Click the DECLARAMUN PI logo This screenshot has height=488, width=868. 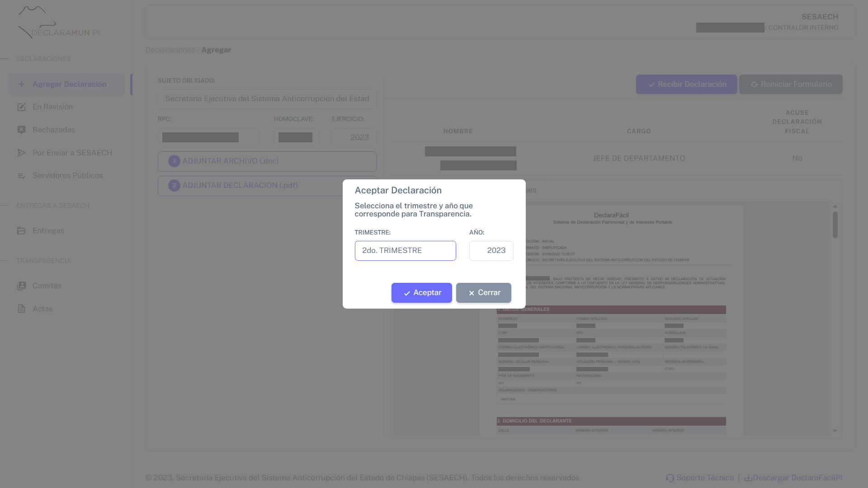tap(59, 23)
